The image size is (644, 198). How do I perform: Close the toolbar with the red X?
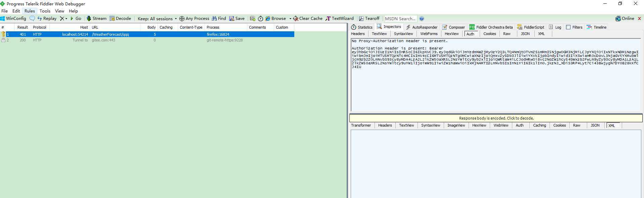tap(639, 19)
